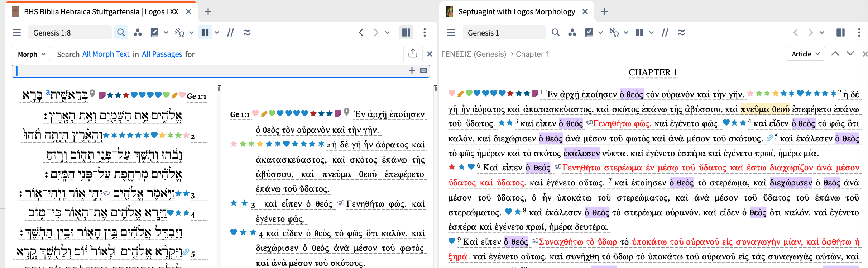This screenshot has height=268, width=868.
Task: Click the ΓΕΝΕΣΙΣ (Genesis) breadcrumb
Action: click(474, 54)
